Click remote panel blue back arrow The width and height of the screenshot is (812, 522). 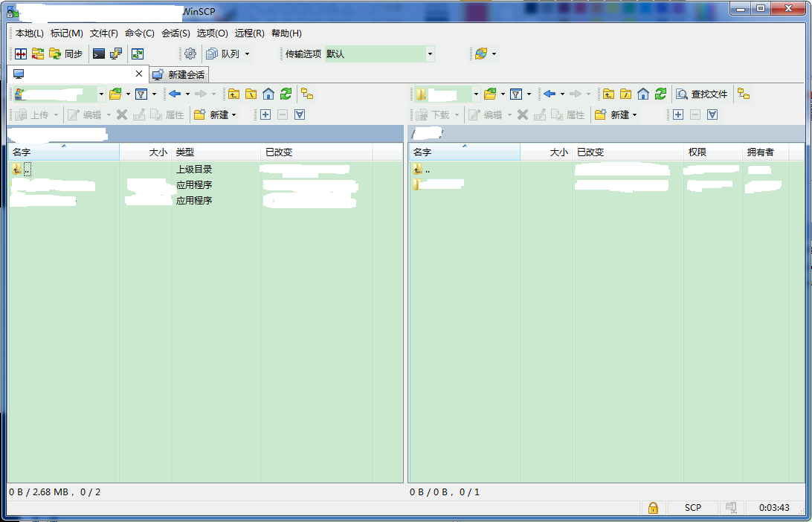[x=550, y=94]
